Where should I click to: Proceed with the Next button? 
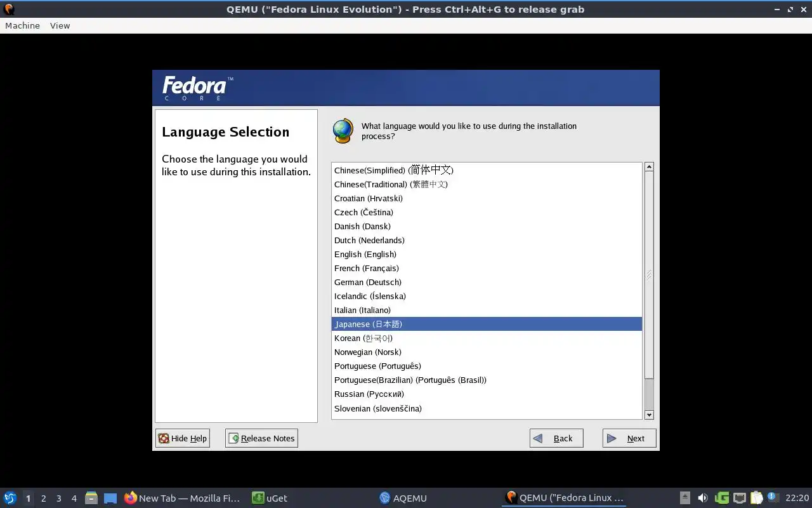[x=629, y=438]
